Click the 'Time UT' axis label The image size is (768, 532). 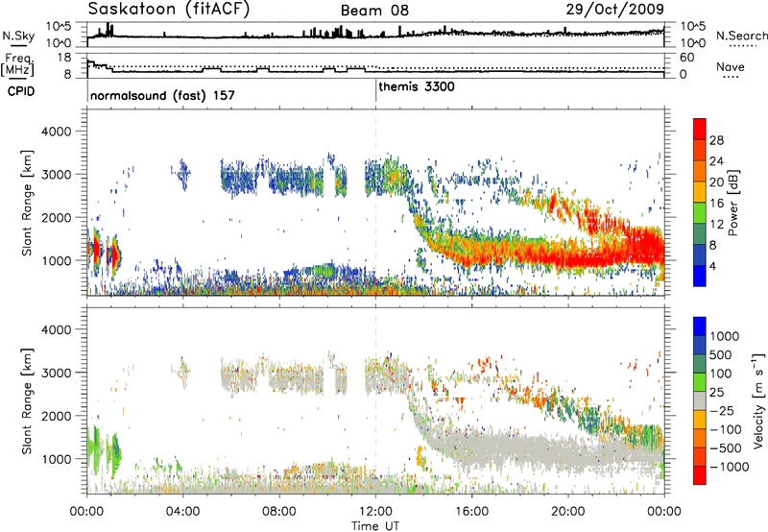point(375,526)
